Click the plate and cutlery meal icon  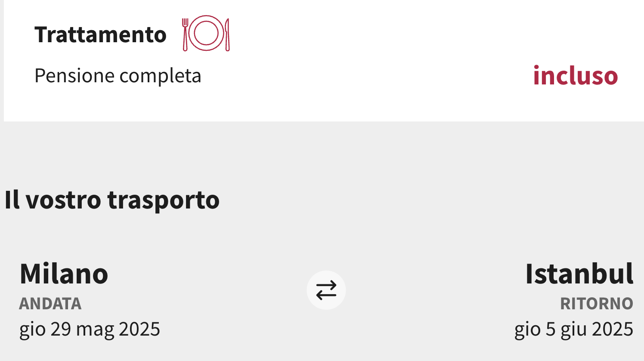click(x=206, y=33)
